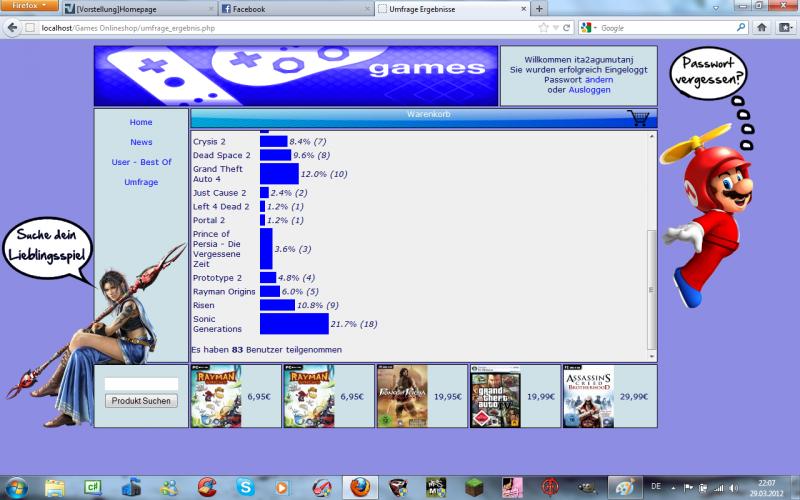Reload page using the refresh icon
This screenshot has height=500, width=800.
tap(566, 28)
